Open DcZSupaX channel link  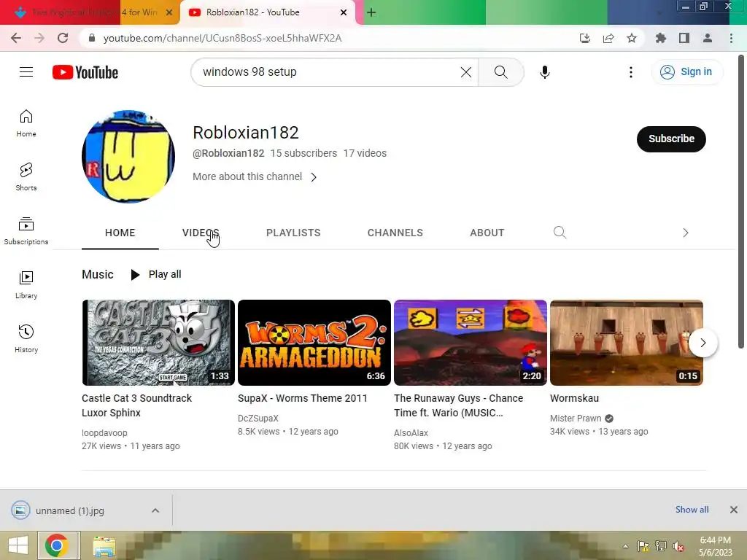[258, 418]
